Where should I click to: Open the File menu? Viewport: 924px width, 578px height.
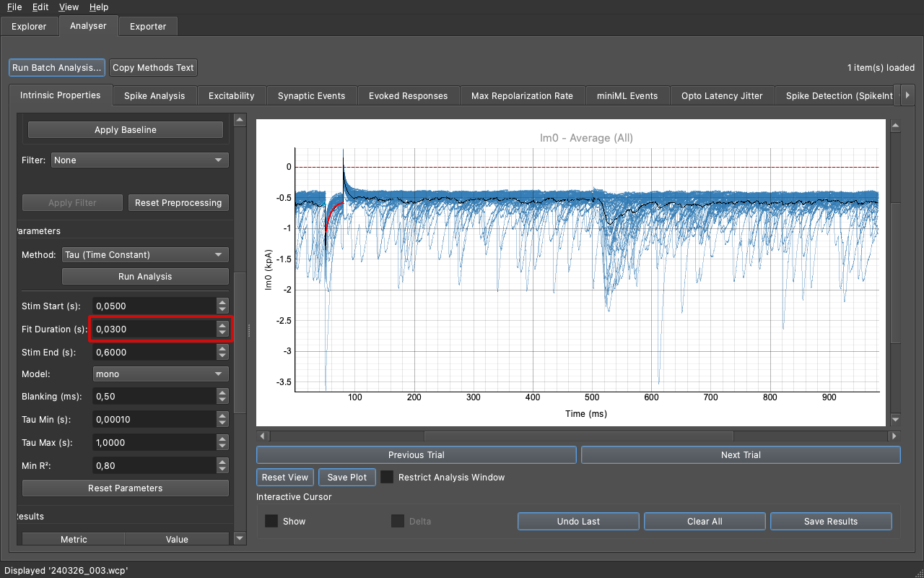pyautogui.click(x=14, y=7)
